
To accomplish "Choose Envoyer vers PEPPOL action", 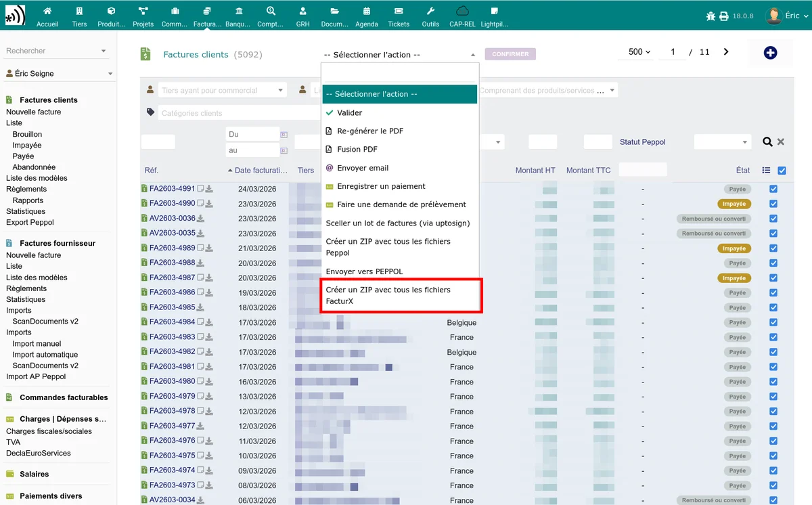I will click(400, 271).
